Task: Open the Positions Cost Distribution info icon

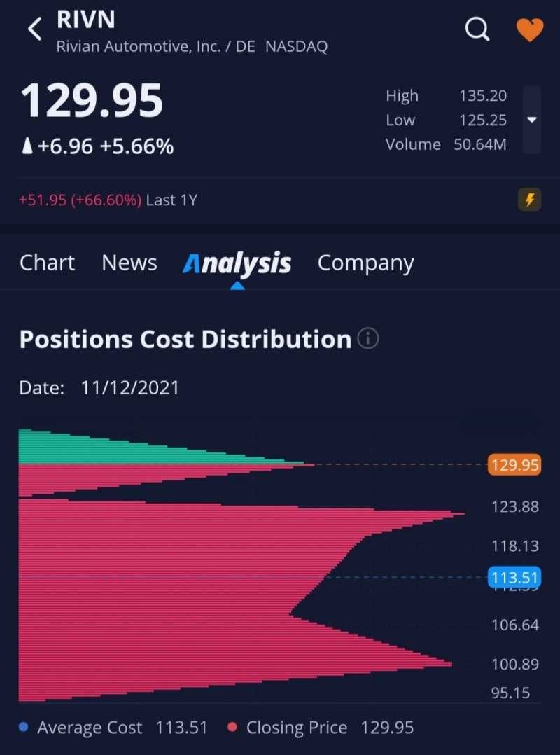Action: (368, 338)
